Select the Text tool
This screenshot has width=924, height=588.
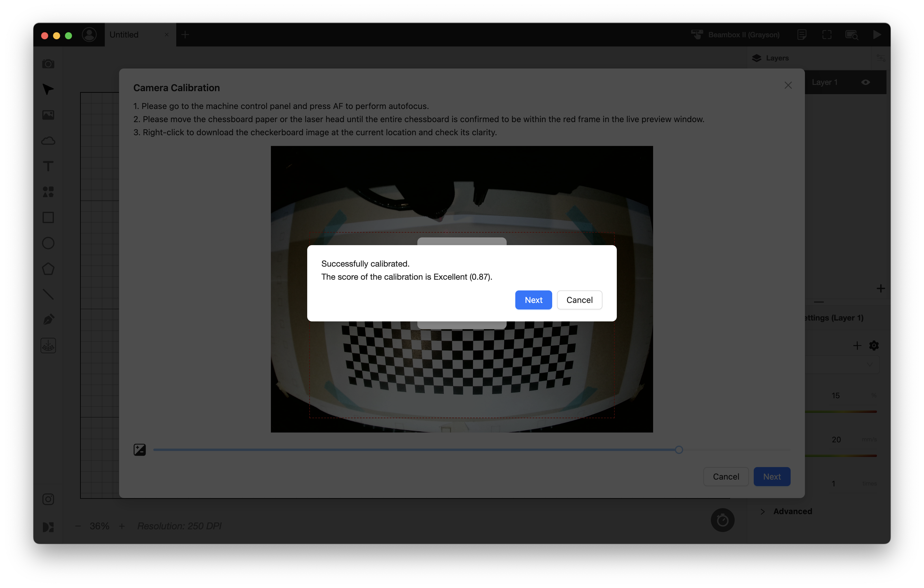click(x=48, y=166)
